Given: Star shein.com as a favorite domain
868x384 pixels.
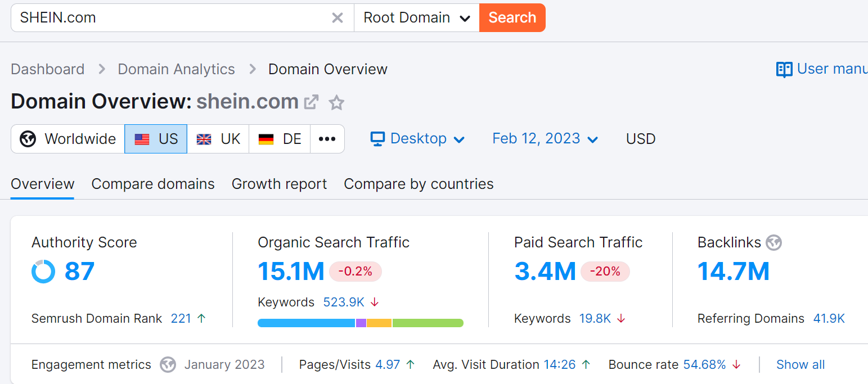Looking at the screenshot, I should coord(336,103).
